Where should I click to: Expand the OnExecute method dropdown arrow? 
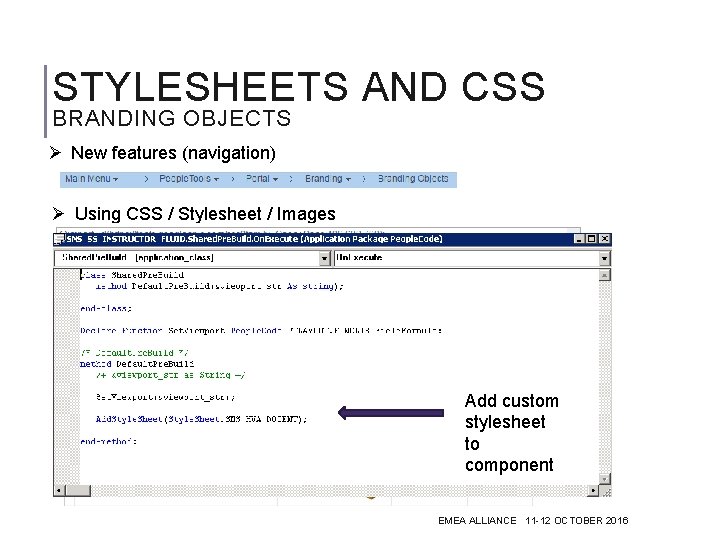click(x=604, y=259)
